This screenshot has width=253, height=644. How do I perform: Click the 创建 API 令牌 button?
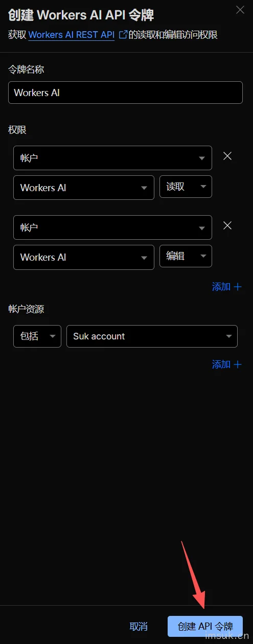tap(205, 626)
